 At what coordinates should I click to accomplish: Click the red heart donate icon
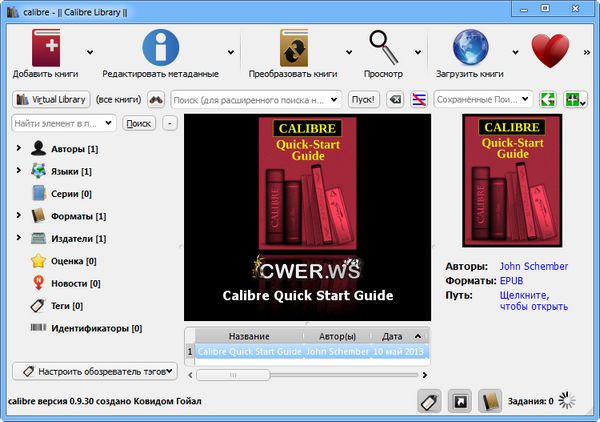click(550, 49)
